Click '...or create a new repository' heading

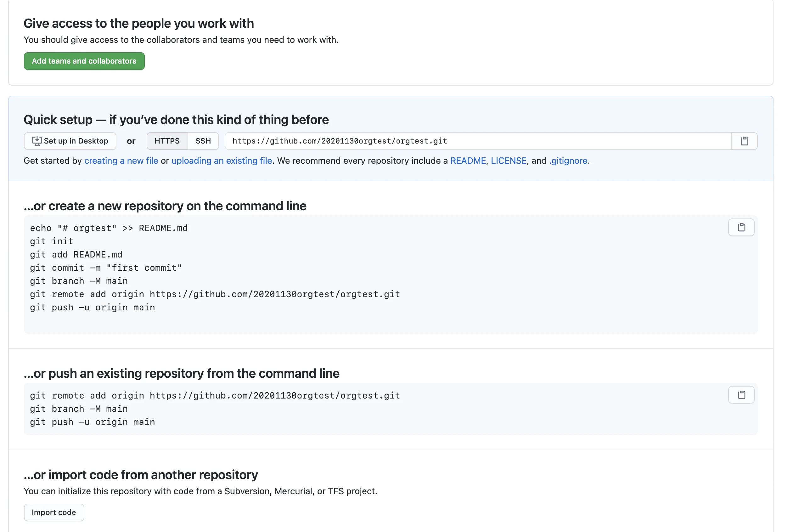coord(165,206)
